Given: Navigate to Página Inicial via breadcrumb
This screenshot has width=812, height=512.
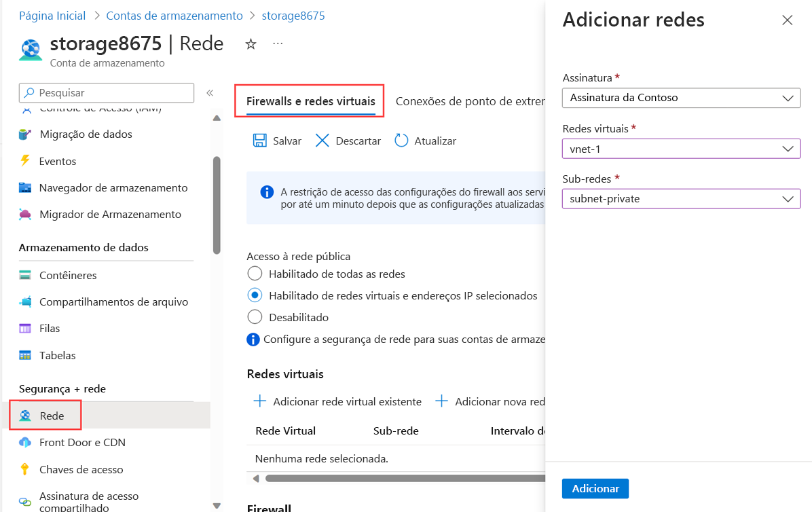Looking at the screenshot, I should click(52, 15).
